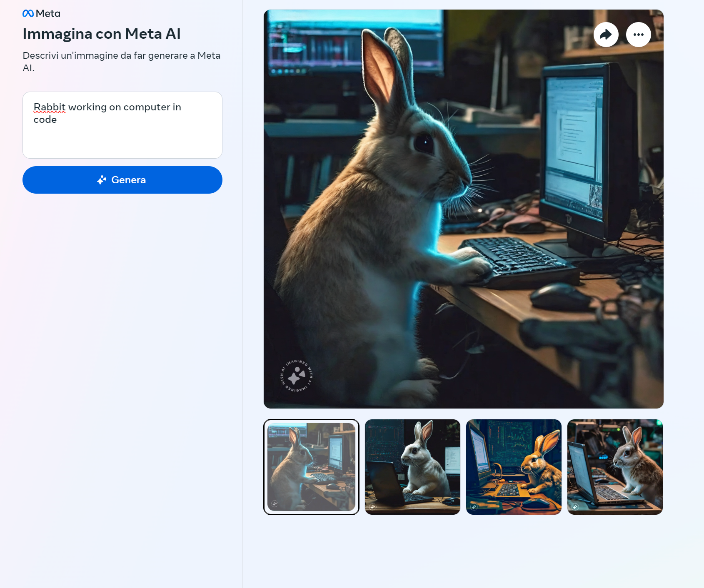The height and width of the screenshot is (588, 704).
Task: Click the underlined word 'Rabbit' in the prompt
Action: click(50, 107)
